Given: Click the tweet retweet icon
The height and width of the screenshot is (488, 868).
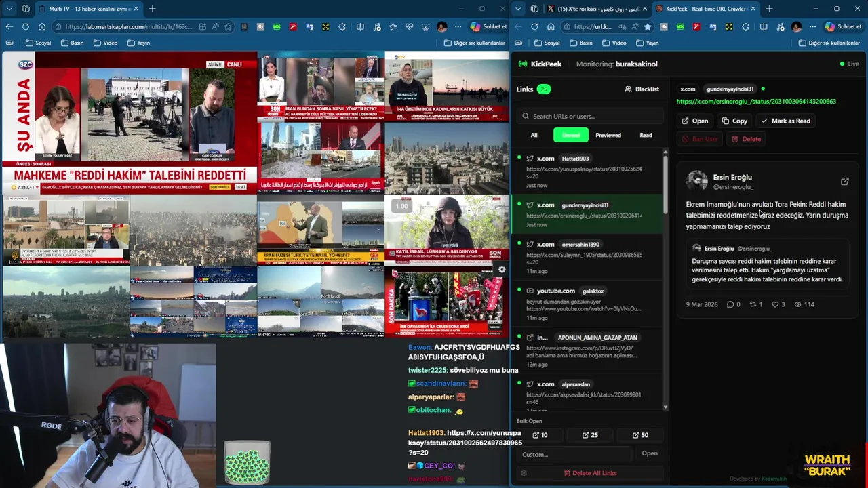Looking at the screenshot, I should pyautogui.click(x=753, y=304).
